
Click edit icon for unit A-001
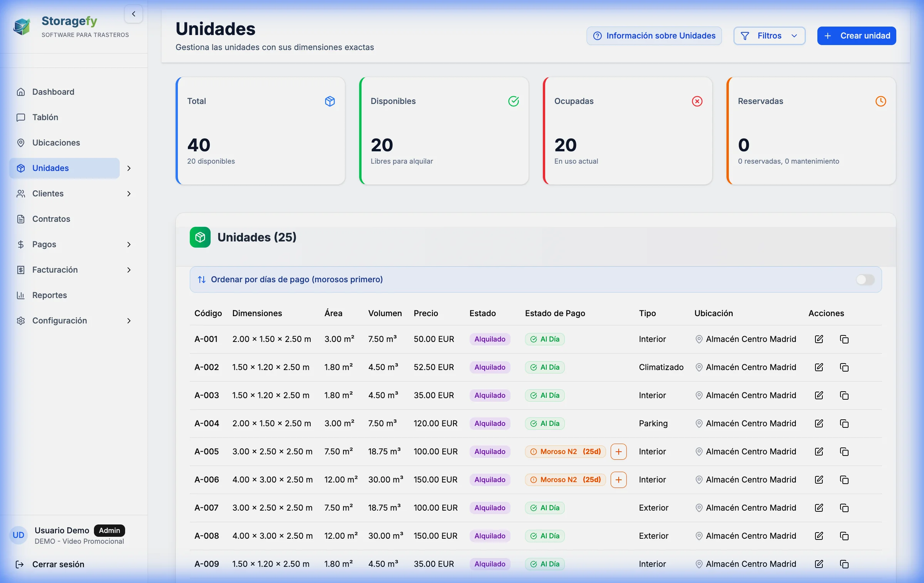(x=819, y=339)
